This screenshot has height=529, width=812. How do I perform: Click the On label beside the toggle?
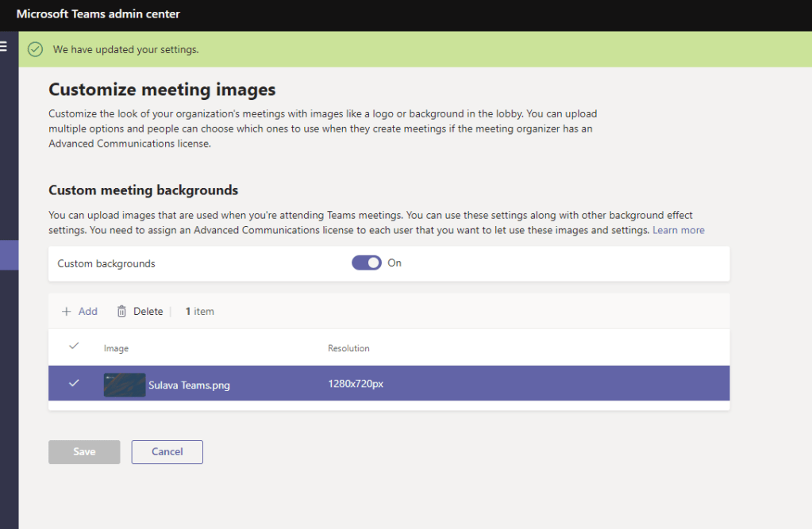tap(394, 263)
